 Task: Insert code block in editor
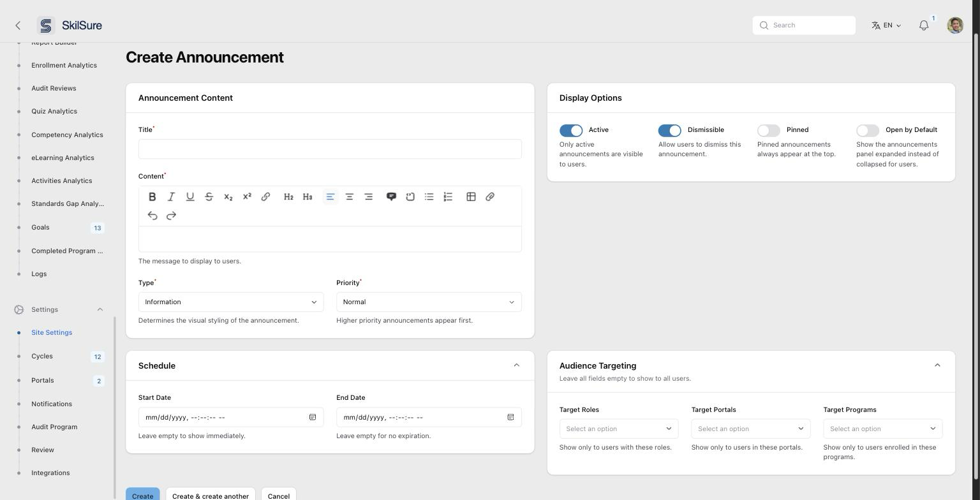pos(410,196)
